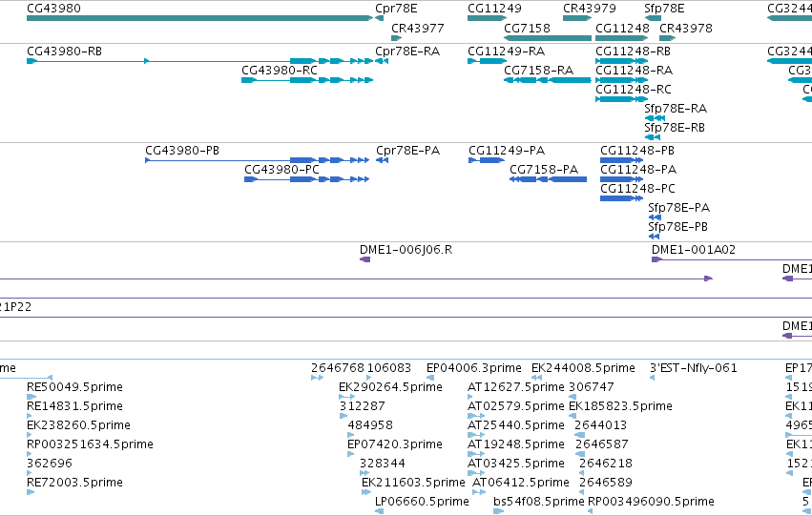Click the 362696 feature label
This screenshot has height=516, width=812.
point(50,464)
